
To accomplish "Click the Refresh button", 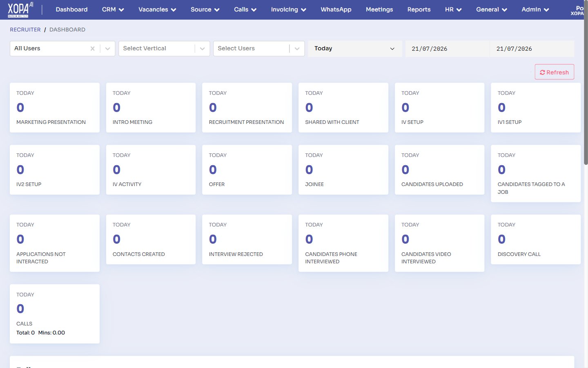I will tap(555, 72).
